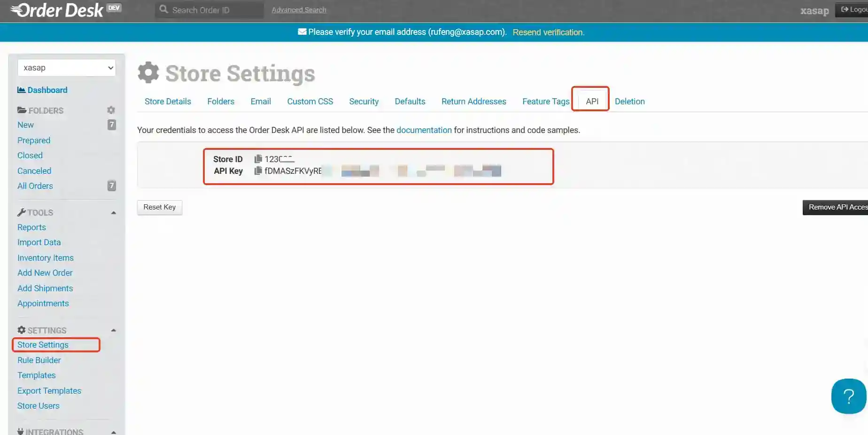This screenshot has width=868, height=435.
Task: Click the Resend verification link
Action: (548, 32)
